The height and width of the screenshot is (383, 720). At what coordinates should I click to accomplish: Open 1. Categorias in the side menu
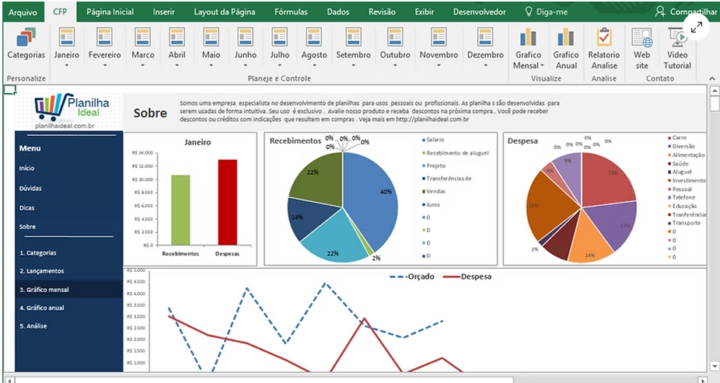click(38, 253)
